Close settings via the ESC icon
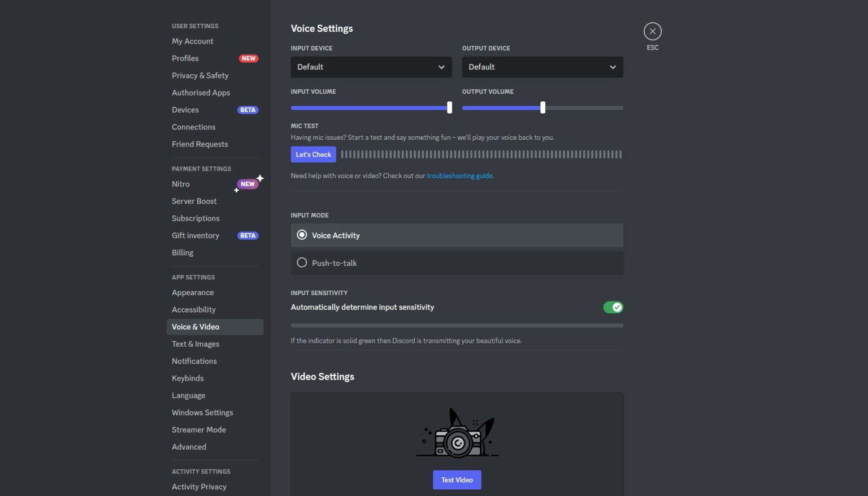This screenshot has height=496, width=868. (652, 31)
